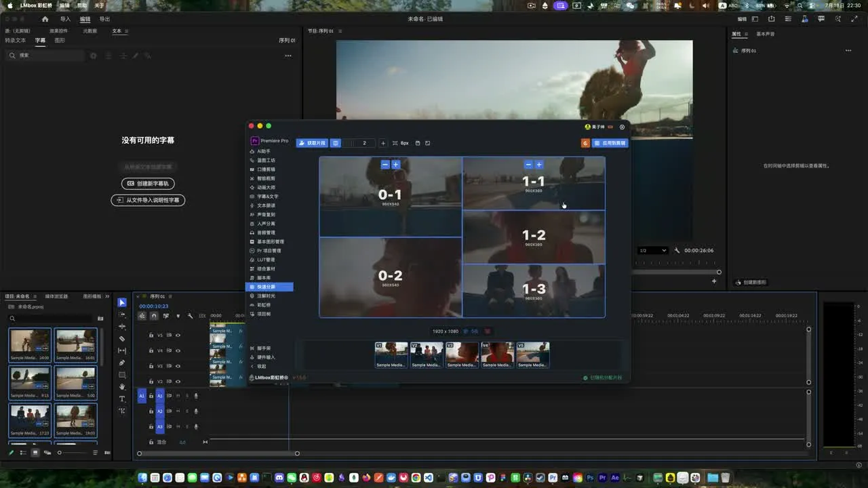This screenshot has height=488, width=868.
Task: Select 字幕&文字 in LMbox sidebar
Action: pos(267,197)
